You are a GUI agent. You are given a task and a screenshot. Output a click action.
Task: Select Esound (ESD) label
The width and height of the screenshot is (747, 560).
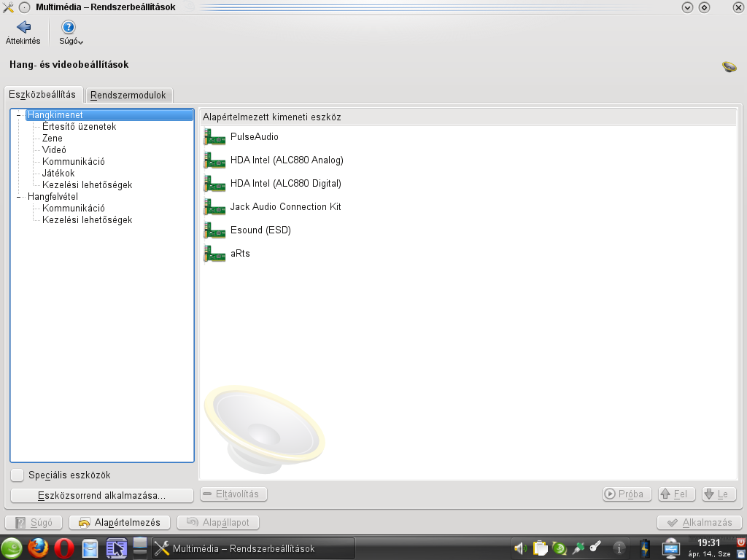(260, 230)
